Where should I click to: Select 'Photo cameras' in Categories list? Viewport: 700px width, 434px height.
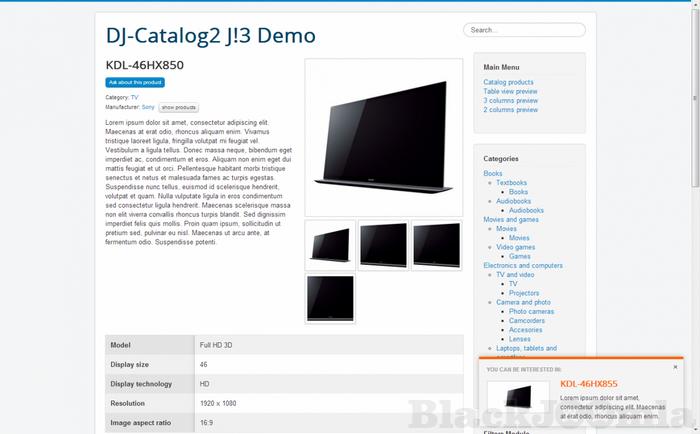(531, 311)
